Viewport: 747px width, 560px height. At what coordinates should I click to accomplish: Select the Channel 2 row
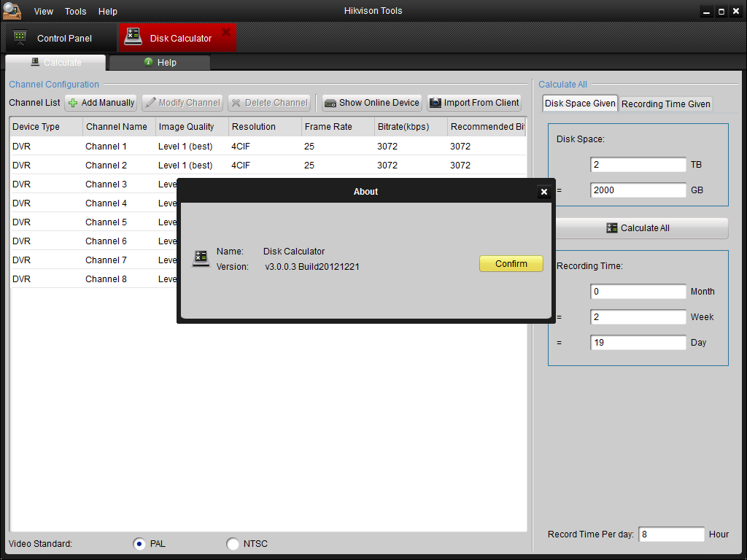click(x=268, y=166)
